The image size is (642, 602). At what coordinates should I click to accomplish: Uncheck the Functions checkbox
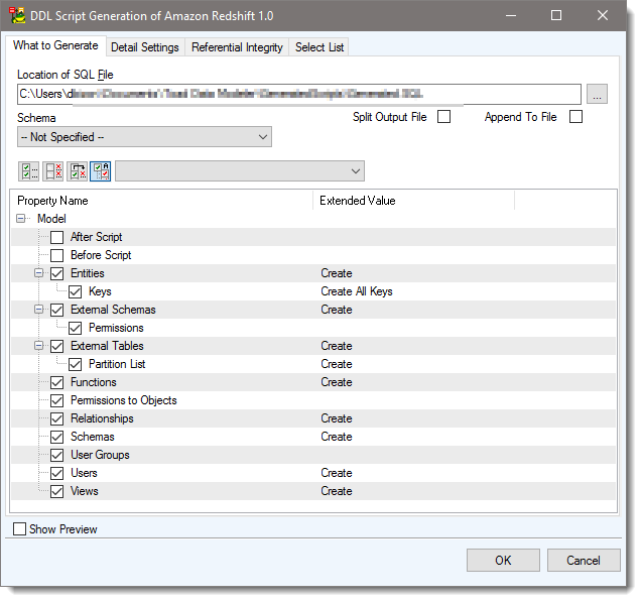click(57, 382)
